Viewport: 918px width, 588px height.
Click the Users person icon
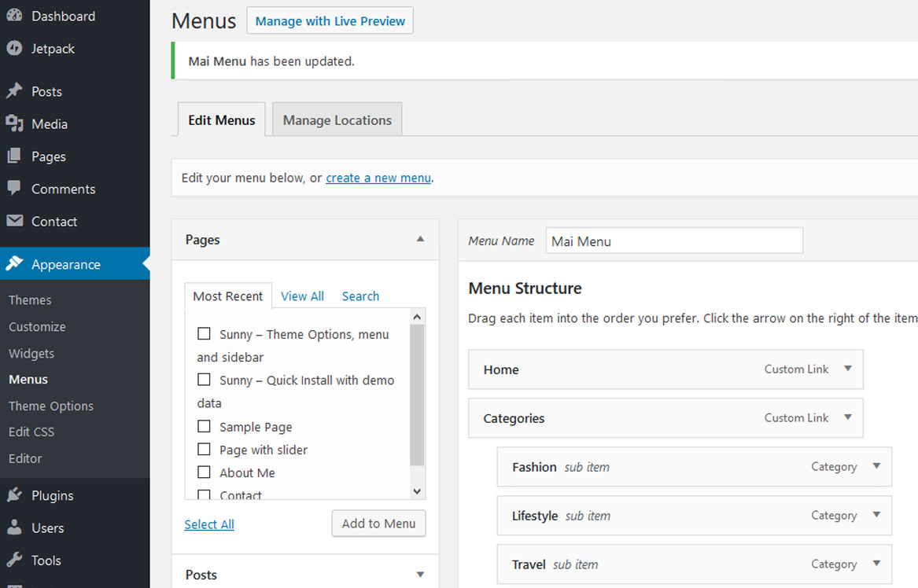(15, 527)
